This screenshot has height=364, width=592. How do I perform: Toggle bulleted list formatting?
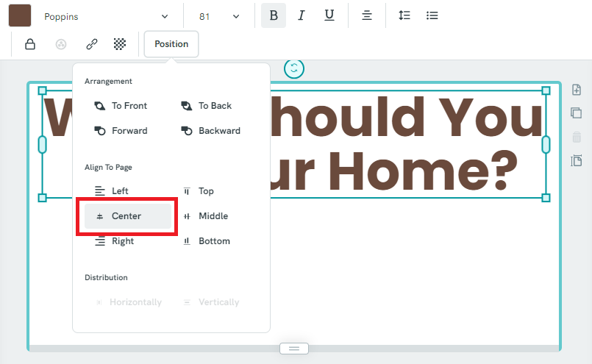tap(432, 15)
